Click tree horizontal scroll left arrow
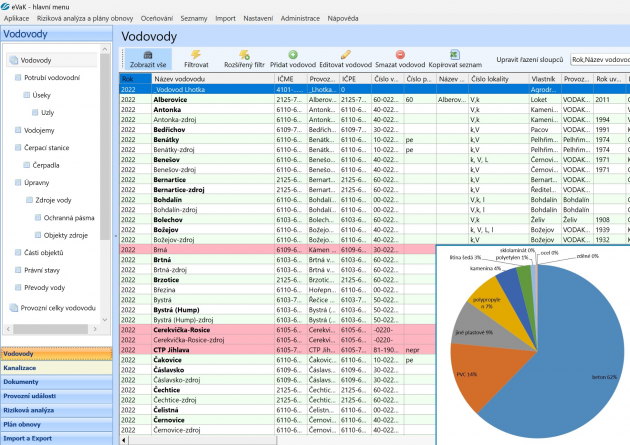This screenshot has width=630, height=445. pos(8,329)
